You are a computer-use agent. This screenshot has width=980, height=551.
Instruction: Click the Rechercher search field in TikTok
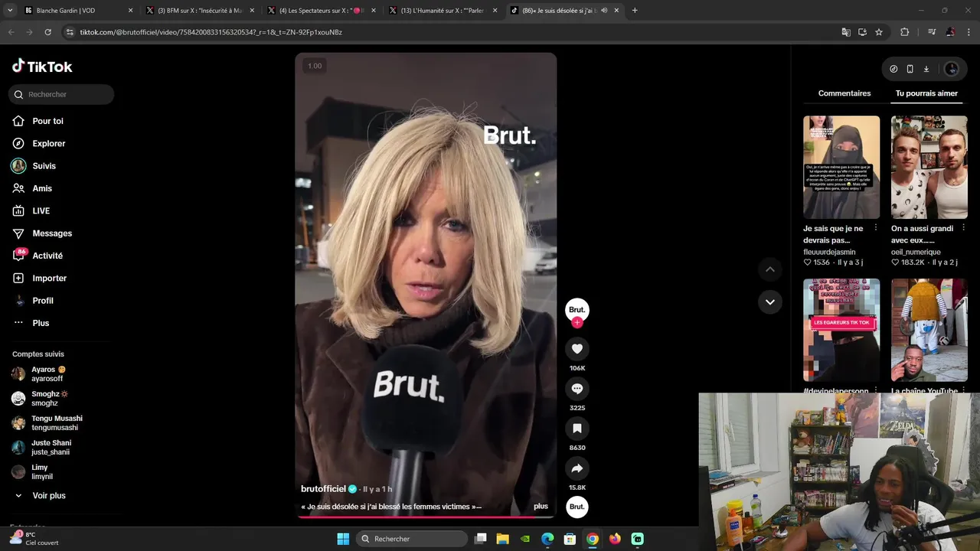pyautogui.click(x=61, y=94)
